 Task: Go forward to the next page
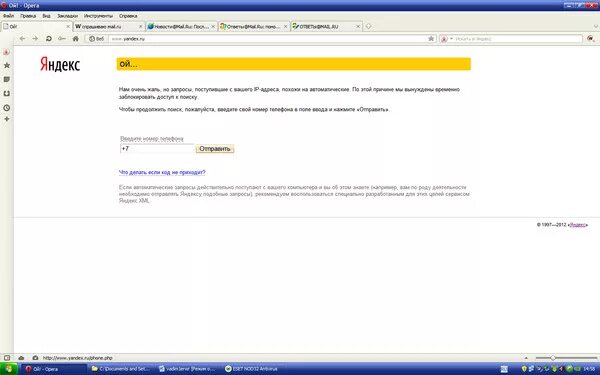pos(35,39)
